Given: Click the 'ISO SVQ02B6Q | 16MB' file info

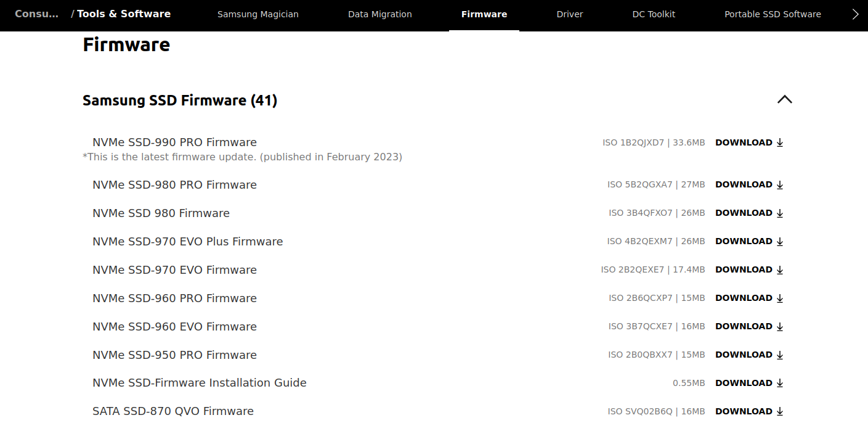Looking at the screenshot, I should (656, 411).
